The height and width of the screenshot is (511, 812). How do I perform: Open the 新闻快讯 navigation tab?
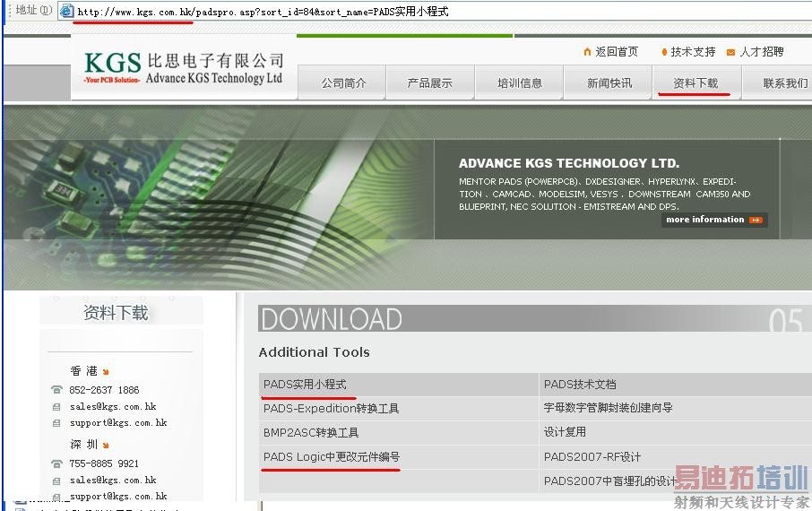click(609, 82)
